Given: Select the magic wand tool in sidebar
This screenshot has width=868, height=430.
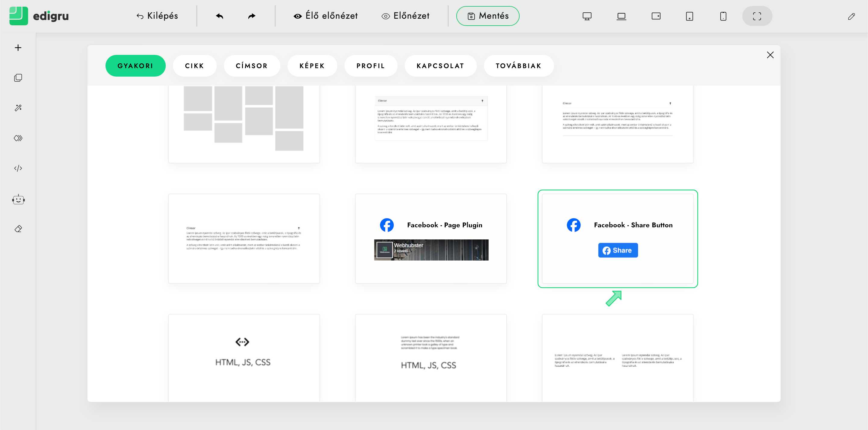Looking at the screenshot, I should tap(18, 108).
